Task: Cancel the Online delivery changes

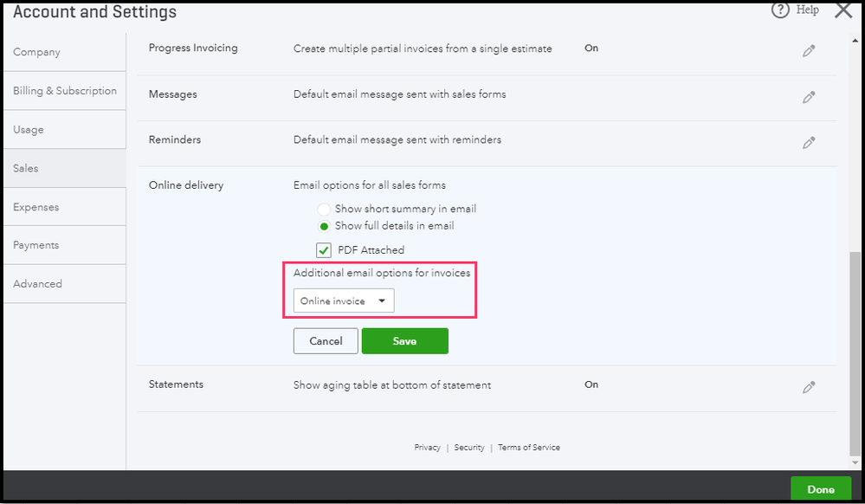Action: pos(326,341)
